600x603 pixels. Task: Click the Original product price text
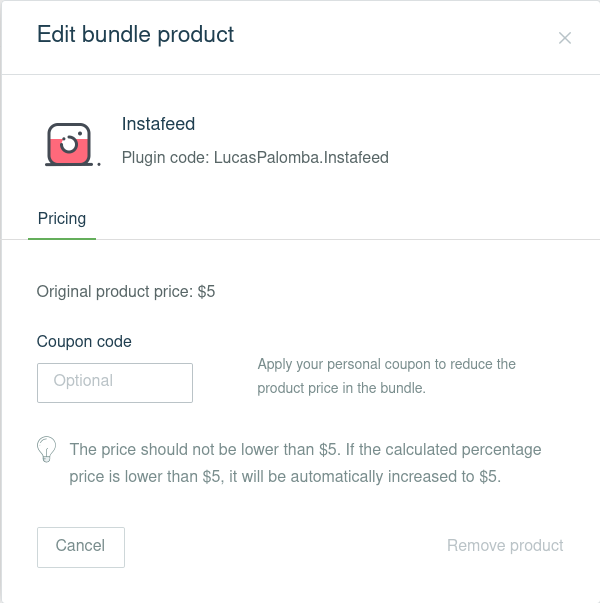(x=126, y=292)
